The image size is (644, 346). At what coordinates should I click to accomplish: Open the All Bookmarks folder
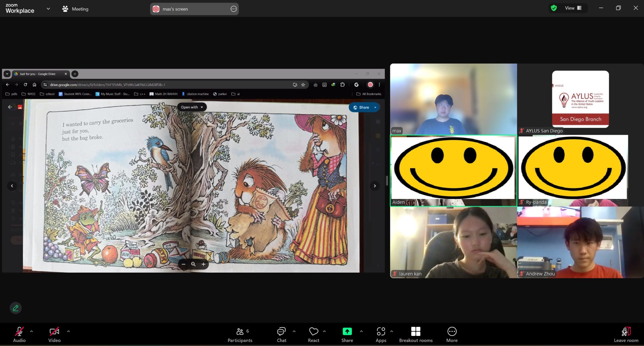tap(369, 94)
